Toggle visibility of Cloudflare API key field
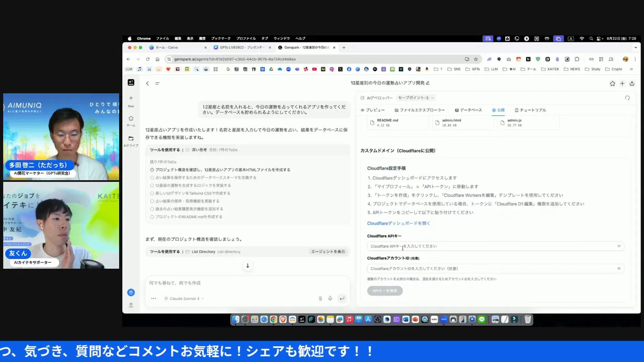This screenshot has width=644, height=362. (x=619, y=246)
